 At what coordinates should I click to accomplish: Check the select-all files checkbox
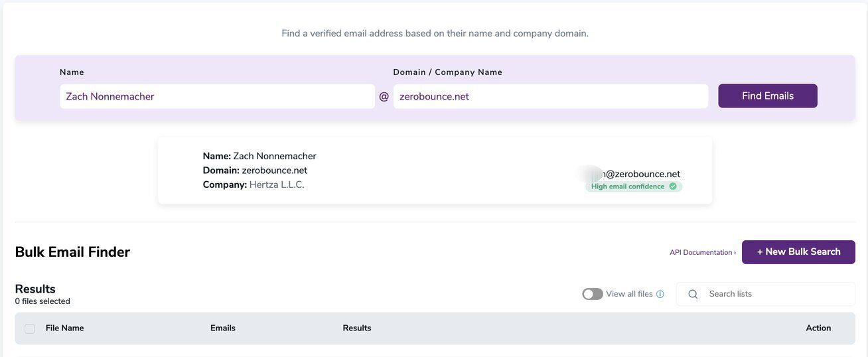[x=30, y=328]
